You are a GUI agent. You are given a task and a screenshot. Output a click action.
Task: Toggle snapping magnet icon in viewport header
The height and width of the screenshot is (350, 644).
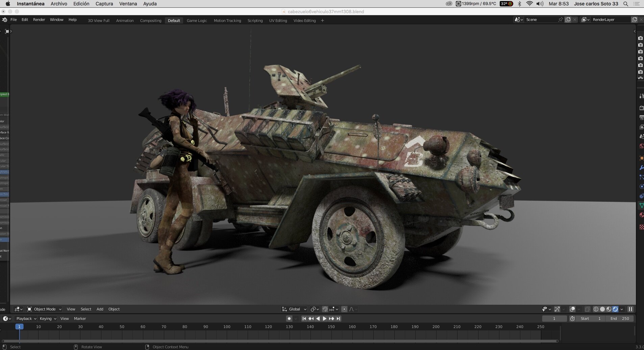click(325, 309)
